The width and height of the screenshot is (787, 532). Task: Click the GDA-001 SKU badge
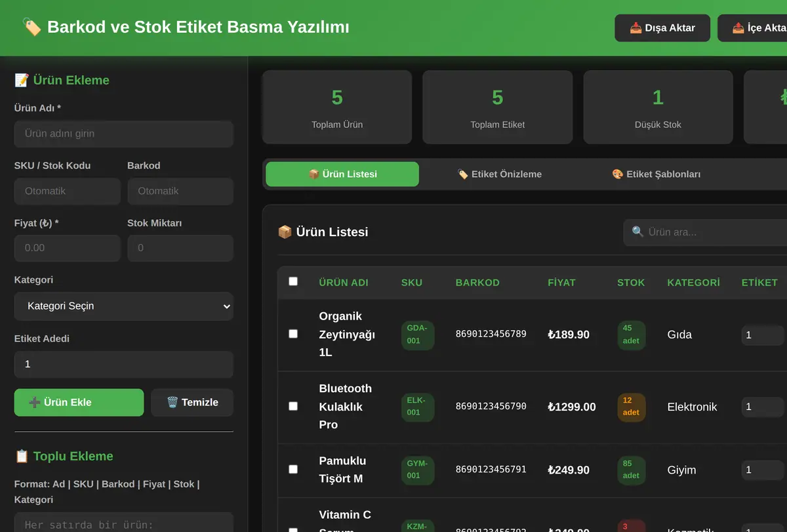(418, 335)
